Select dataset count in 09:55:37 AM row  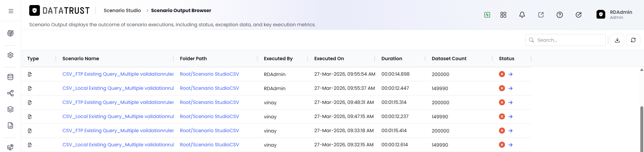point(440,88)
